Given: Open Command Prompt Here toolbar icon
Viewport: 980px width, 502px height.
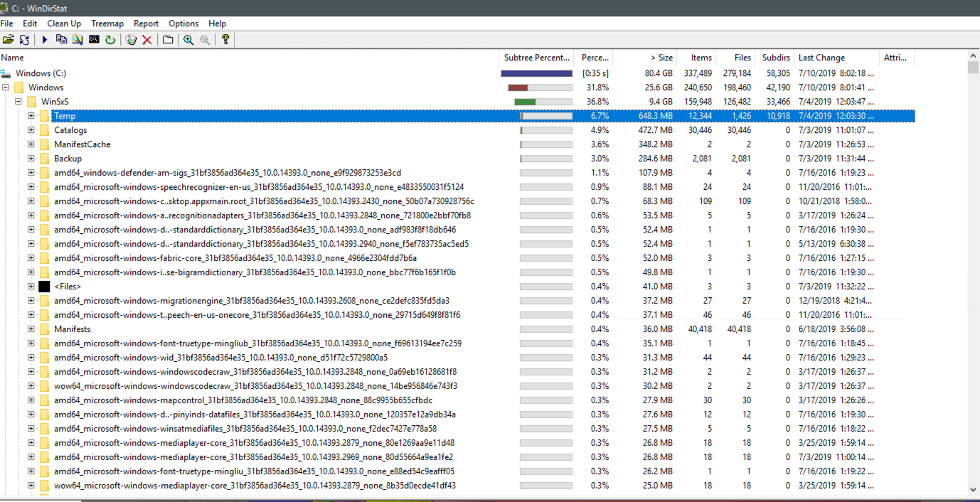Looking at the screenshot, I should [94, 40].
